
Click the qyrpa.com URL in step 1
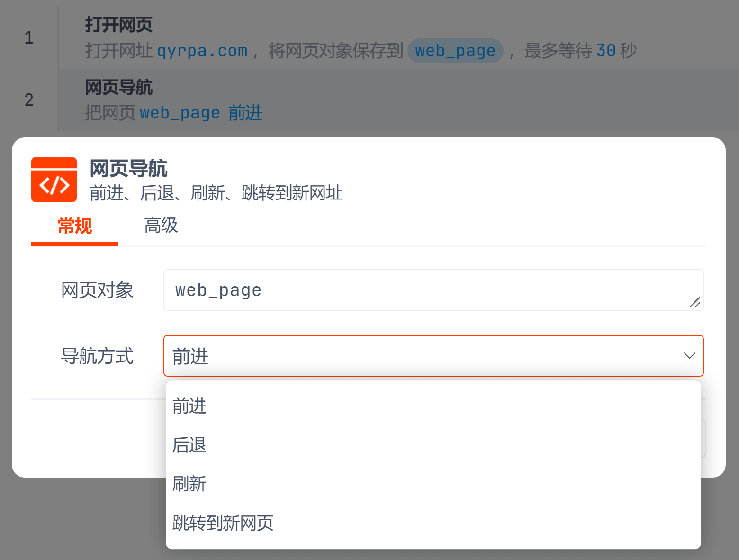[x=202, y=51]
